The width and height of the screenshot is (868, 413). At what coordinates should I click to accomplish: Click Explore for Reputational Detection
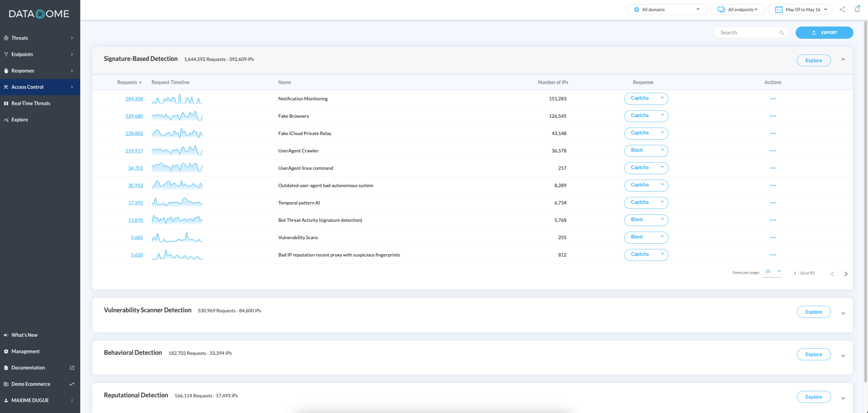[814, 397]
